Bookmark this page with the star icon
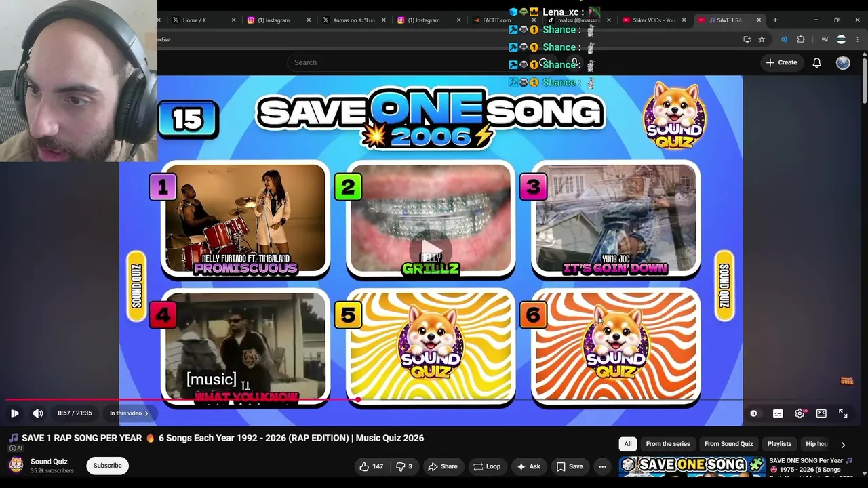 (x=762, y=39)
